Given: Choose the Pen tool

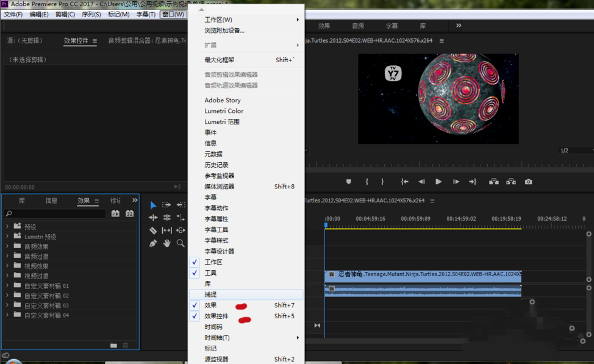Looking at the screenshot, I should point(154,242).
